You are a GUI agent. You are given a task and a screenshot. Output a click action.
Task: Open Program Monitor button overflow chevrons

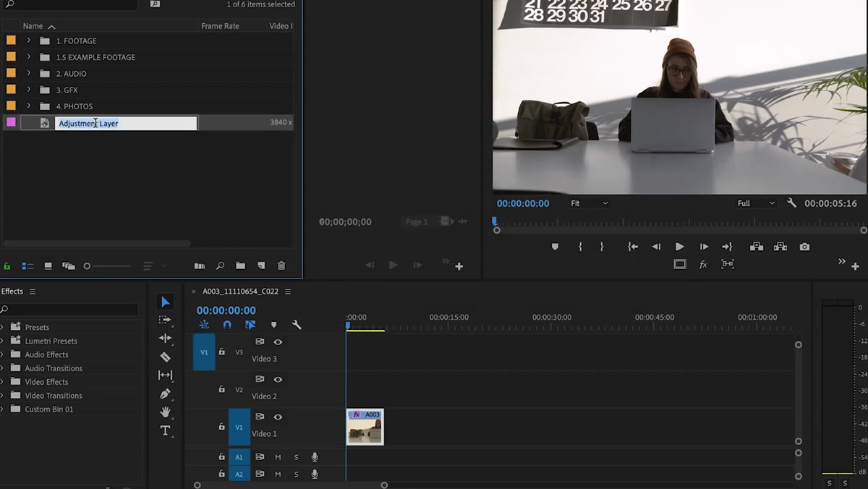(x=842, y=261)
